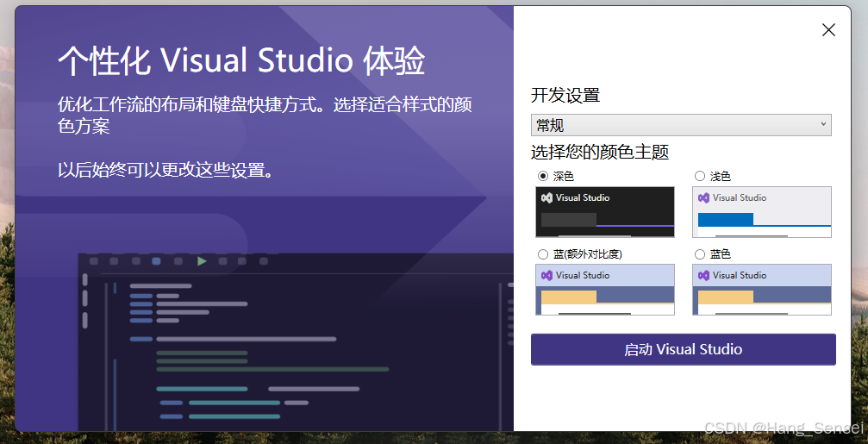
Task: Click the 蓝色 theme preview thumbnail
Action: (762, 290)
